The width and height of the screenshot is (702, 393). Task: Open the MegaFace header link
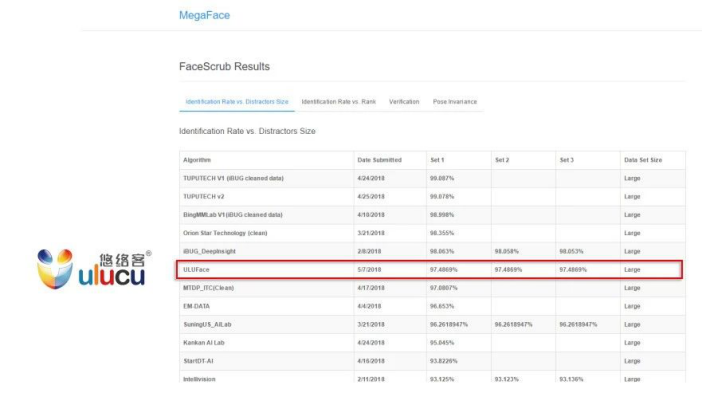(204, 15)
